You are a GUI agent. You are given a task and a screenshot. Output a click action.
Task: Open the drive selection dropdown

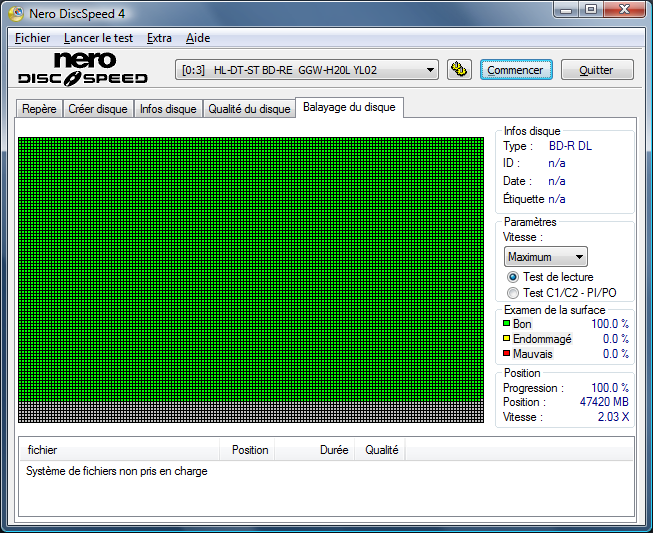click(430, 70)
